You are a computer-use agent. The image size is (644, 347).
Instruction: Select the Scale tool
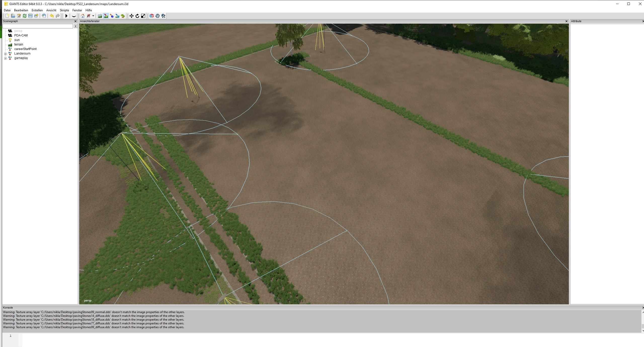[143, 16]
